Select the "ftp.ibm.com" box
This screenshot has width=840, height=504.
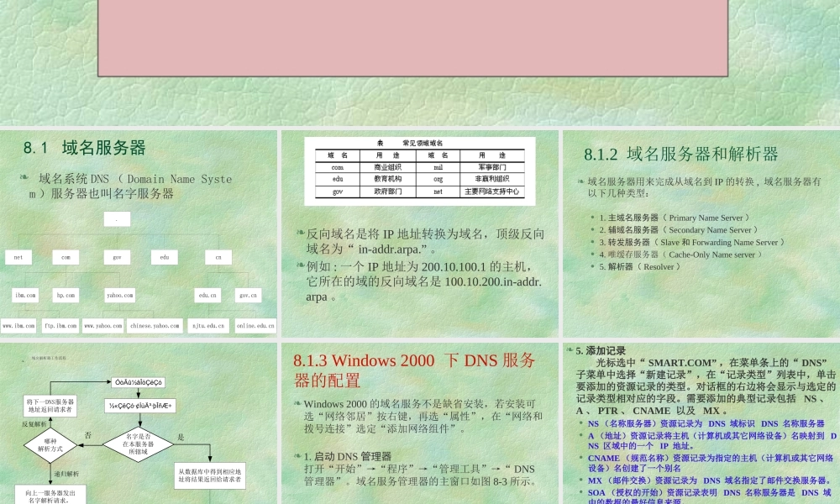(x=59, y=325)
